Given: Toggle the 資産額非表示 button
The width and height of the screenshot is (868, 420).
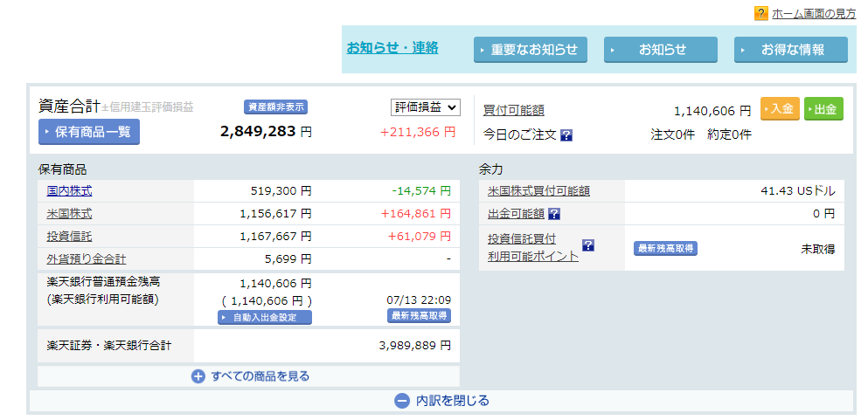Looking at the screenshot, I should pyautogui.click(x=275, y=107).
